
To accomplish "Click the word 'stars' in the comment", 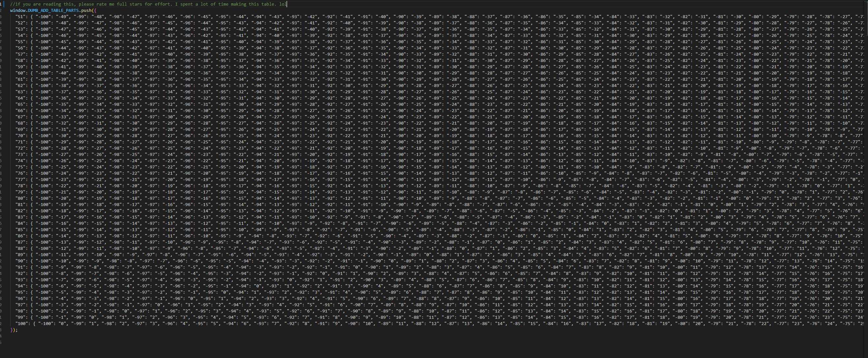I will pyautogui.click(x=135, y=4).
